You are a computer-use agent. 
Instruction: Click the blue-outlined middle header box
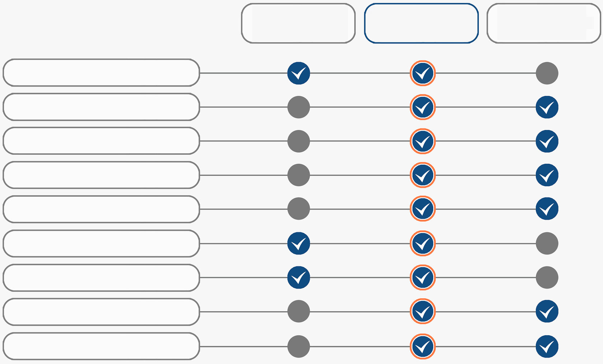pos(421,23)
